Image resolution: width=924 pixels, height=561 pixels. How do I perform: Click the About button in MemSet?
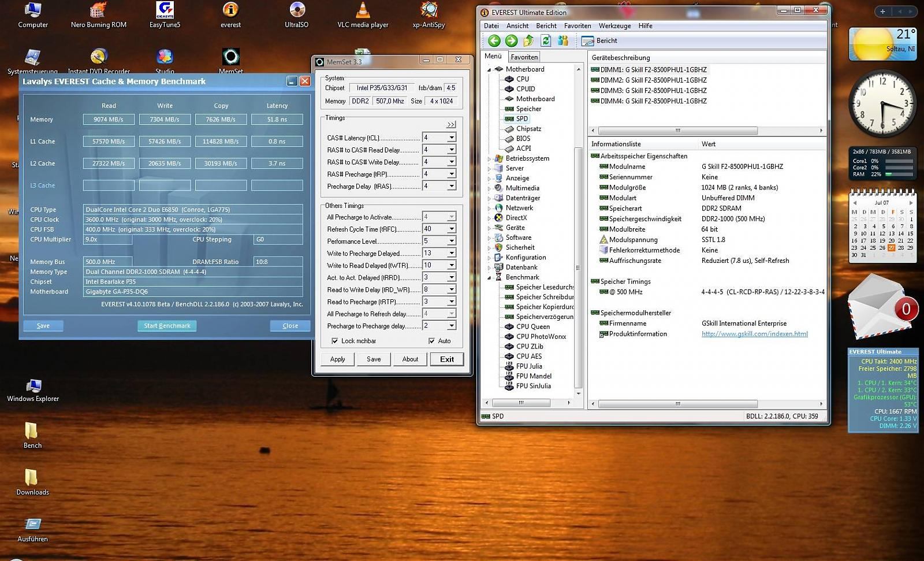[410, 359]
